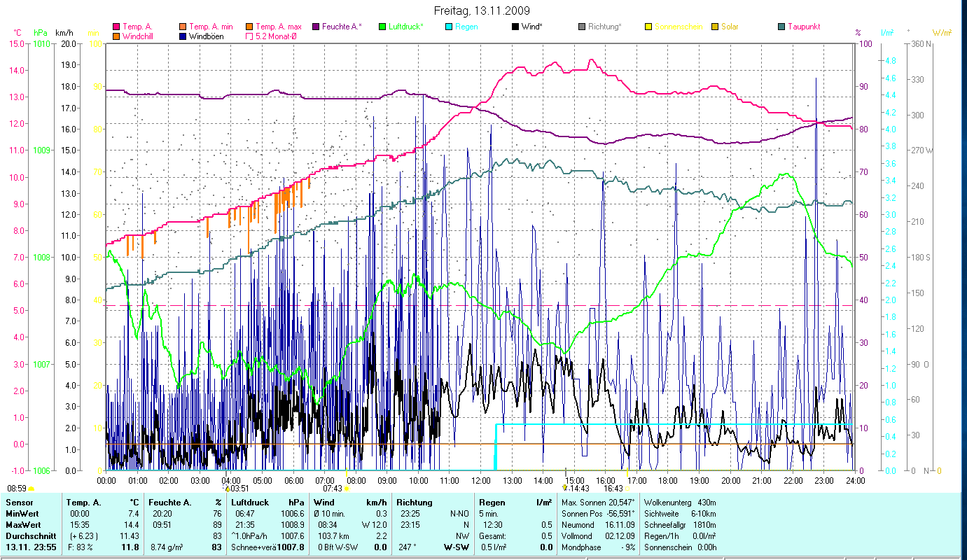The width and height of the screenshot is (967, 560).
Task: Click the Temp. A. min legend square
Action: (183, 27)
